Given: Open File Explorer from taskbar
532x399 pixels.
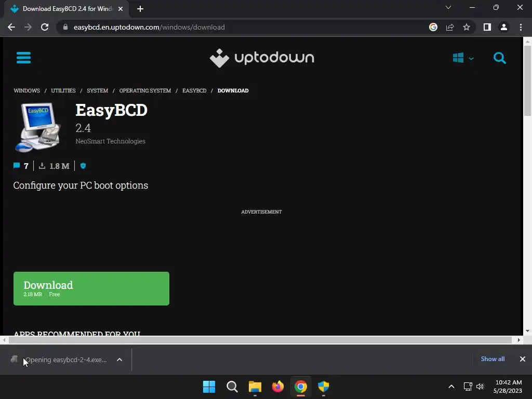Looking at the screenshot, I should click(255, 387).
